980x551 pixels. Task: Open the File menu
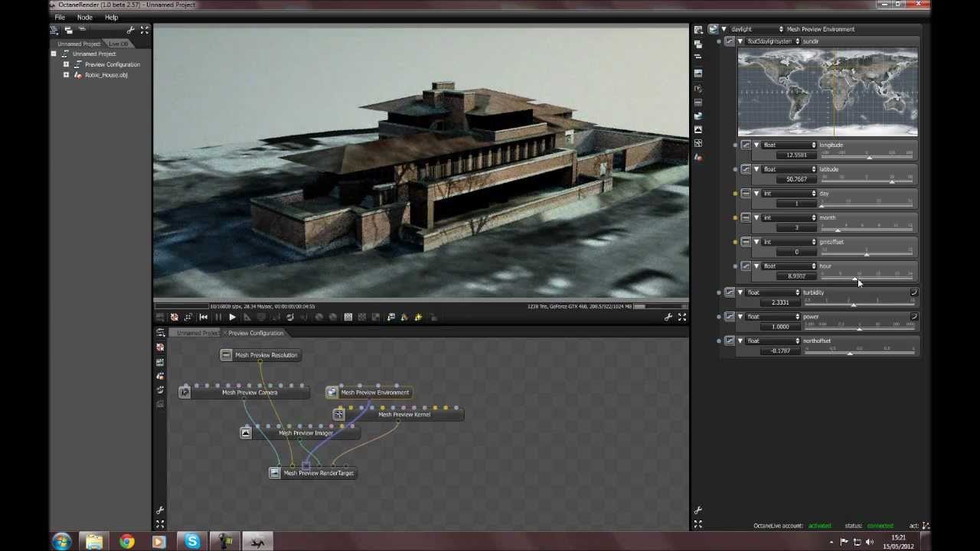(x=60, y=17)
